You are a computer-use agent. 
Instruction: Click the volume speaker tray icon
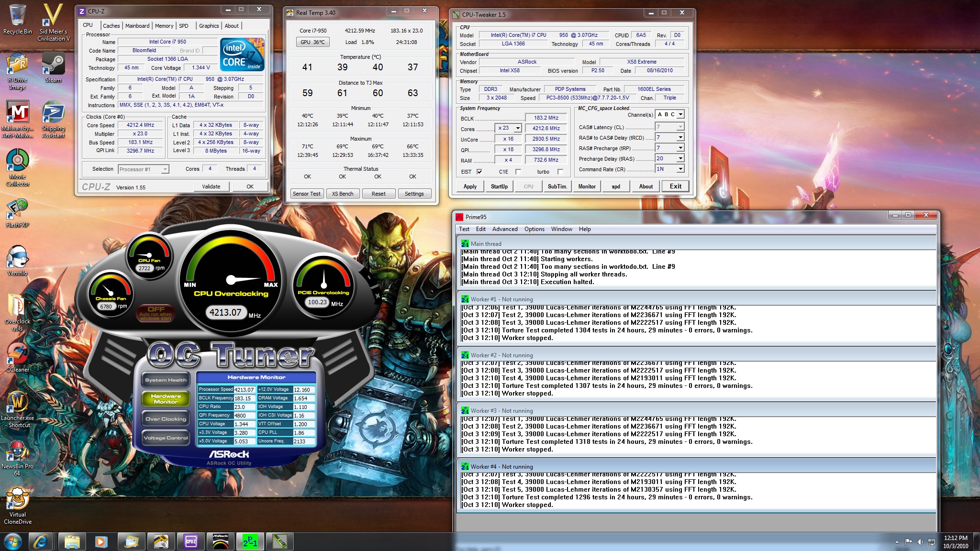920,542
